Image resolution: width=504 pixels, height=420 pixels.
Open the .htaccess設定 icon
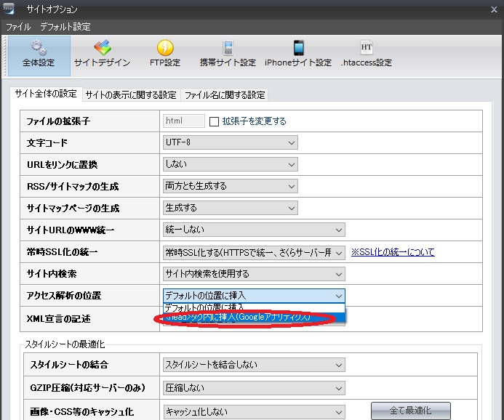pyautogui.click(x=367, y=49)
